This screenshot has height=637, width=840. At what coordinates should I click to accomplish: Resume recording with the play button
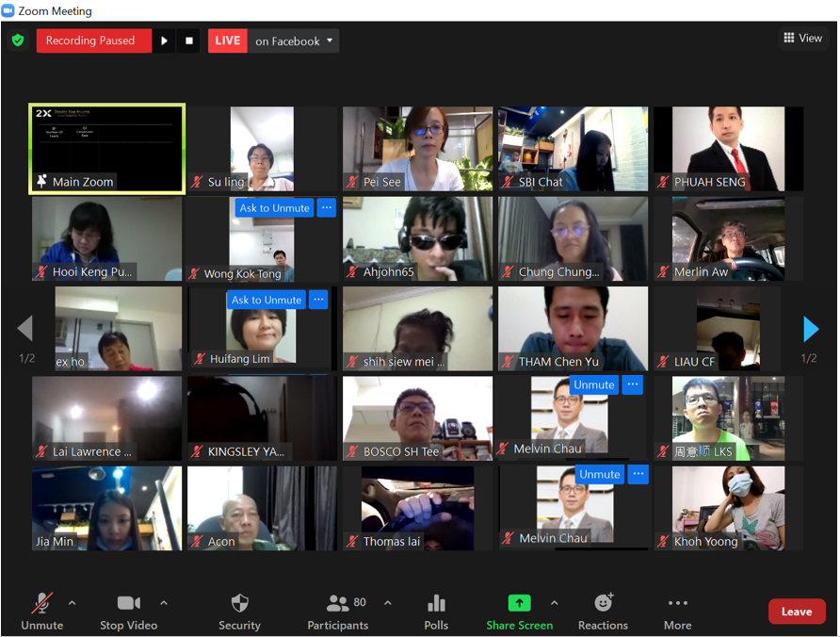click(x=164, y=41)
